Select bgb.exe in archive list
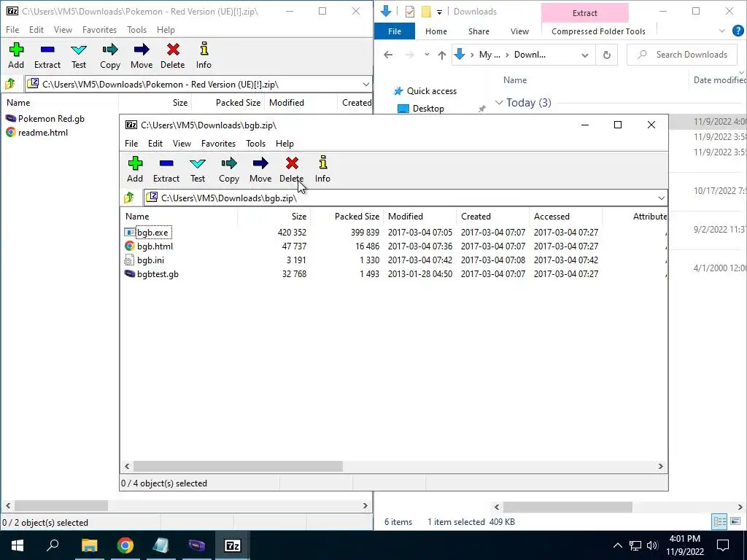Image resolution: width=747 pixels, height=560 pixels. point(152,233)
